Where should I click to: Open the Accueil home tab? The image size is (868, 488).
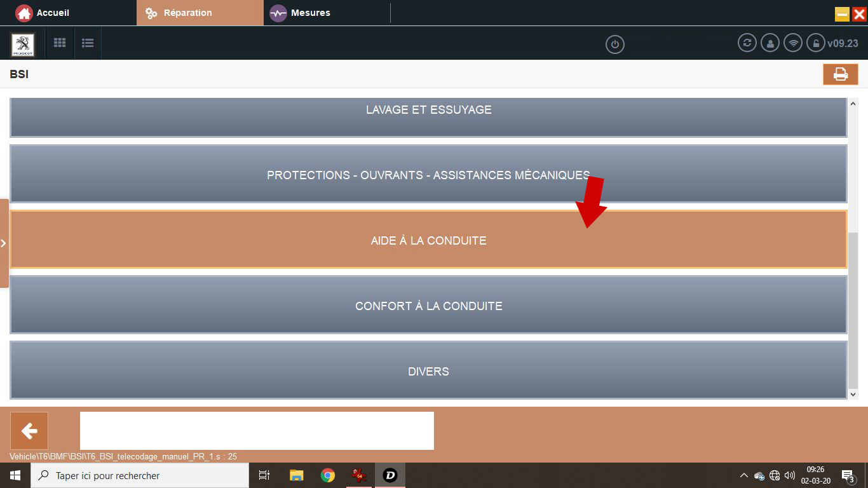point(43,13)
